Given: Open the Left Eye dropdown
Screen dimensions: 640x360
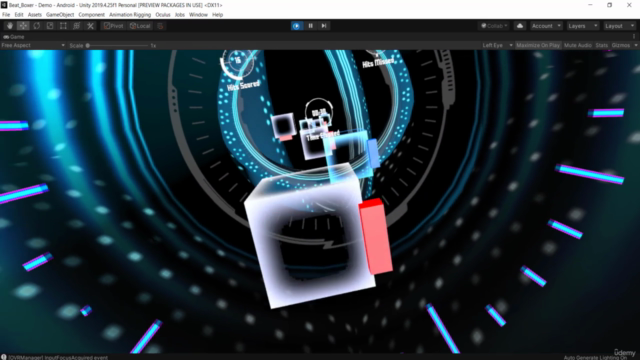Looking at the screenshot, I should coord(497,45).
